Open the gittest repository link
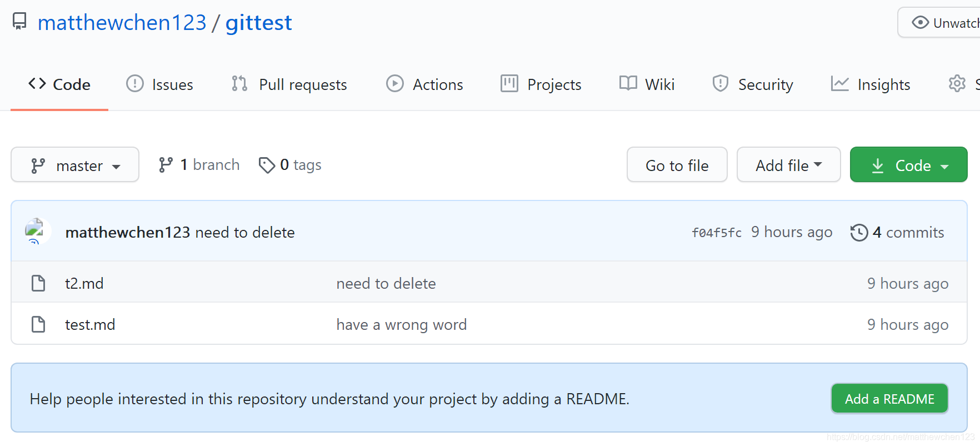980x447 pixels. 258,23
